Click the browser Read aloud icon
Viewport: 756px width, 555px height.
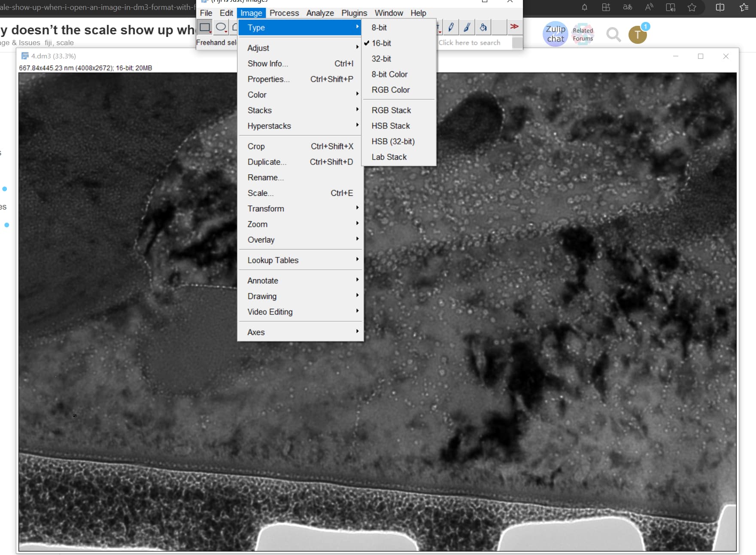pyautogui.click(x=648, y=7)
